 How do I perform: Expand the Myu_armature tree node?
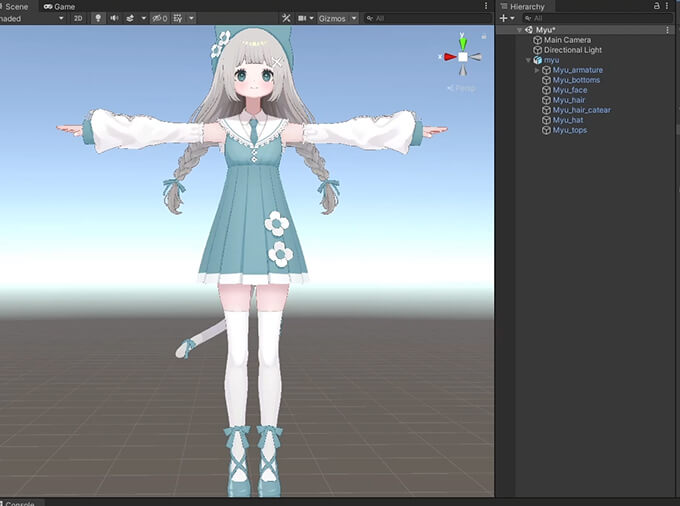pos(537,70)
